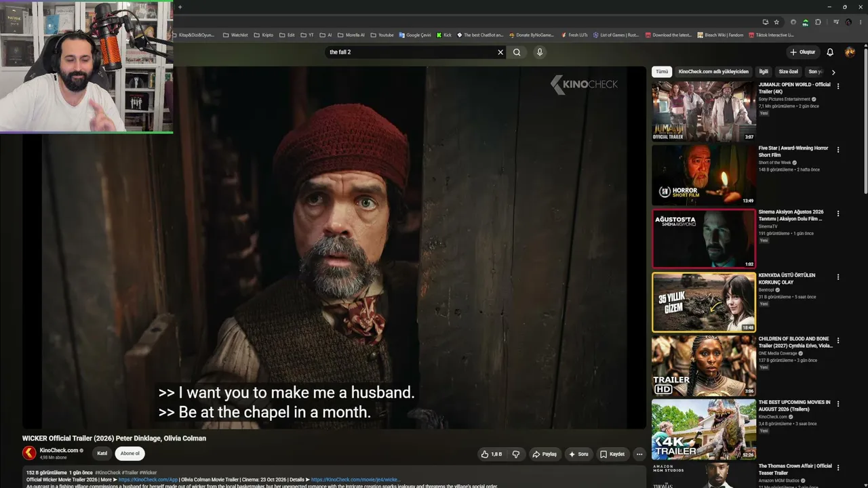Image resolution: width=868 pixels, height=488 pixels.
Task: Open Chrome's install app icon in address bar
Action: coord(766,22)
